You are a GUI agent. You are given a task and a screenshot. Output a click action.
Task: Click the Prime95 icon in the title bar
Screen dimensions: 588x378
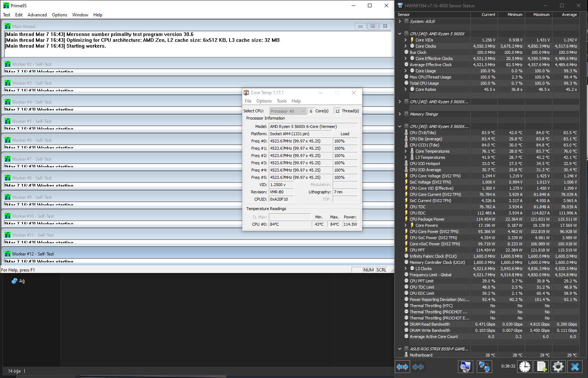(6, 5)
